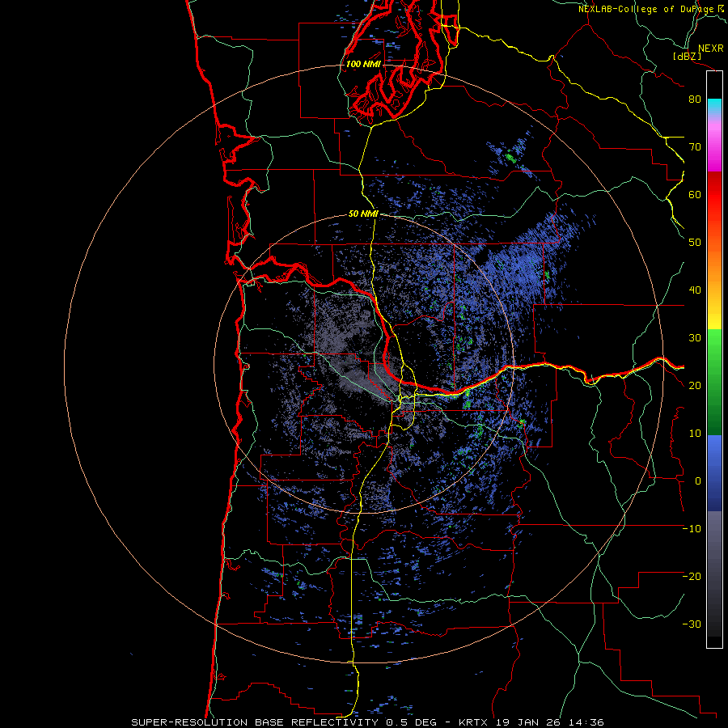Click the 30 value on the dBZ scale
Viewport: 728px width, 728px height.
tap(695, 338)
